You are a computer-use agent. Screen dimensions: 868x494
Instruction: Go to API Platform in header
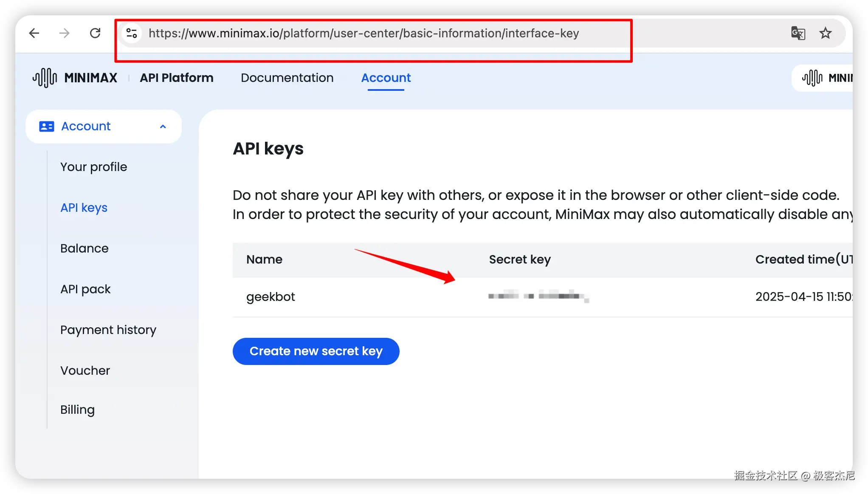177,78
